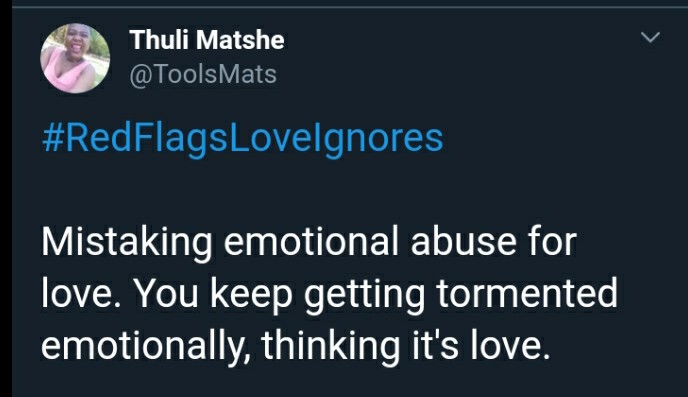Viewport: 688px width, 397px height.
Task: Click the word 'thinking' in the tweet
Action: pos(331,347)
